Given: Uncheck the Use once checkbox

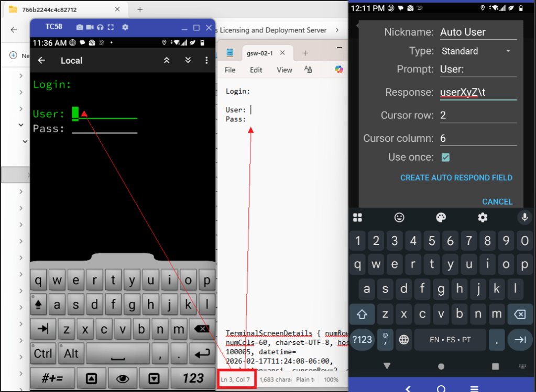Looking at the screenshot, I should point(445,157).
